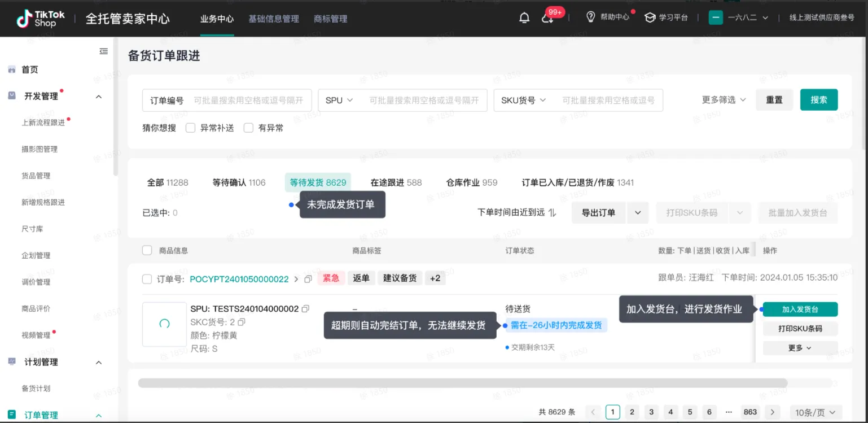The height and width of the screenshot is (423, 868).
Task: Open the SPU filter dropdown
Action: pyautogui.click(x=339, y=100)
